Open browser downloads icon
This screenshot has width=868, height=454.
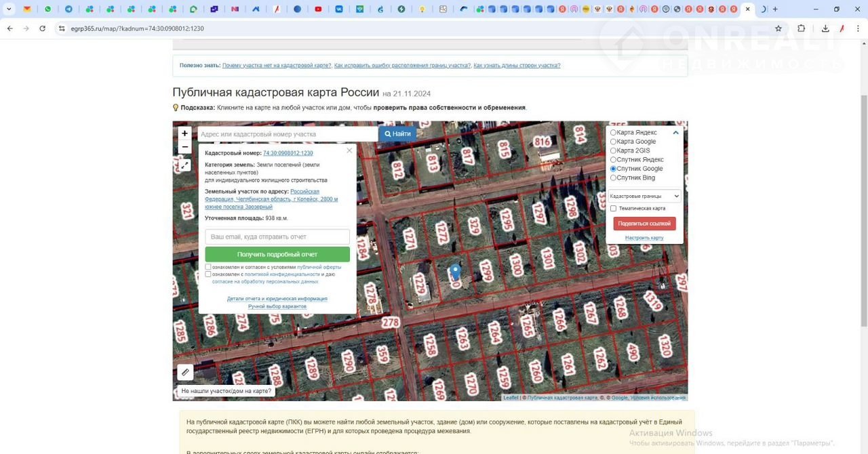[825, 28]
